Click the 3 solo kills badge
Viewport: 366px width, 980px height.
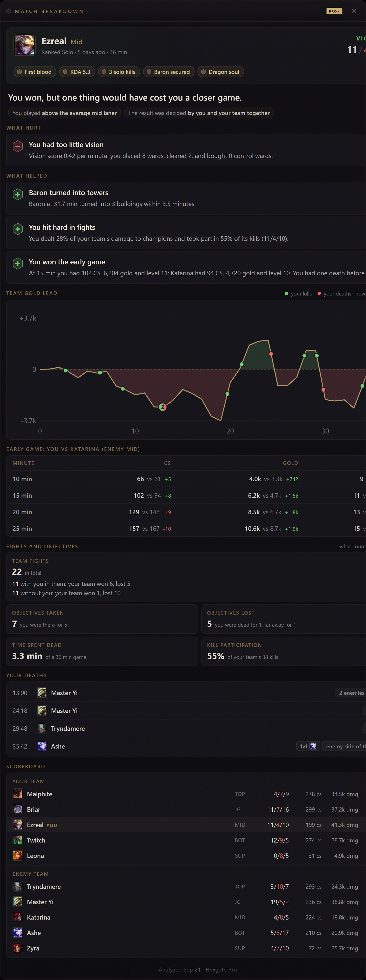pos(119,72)
